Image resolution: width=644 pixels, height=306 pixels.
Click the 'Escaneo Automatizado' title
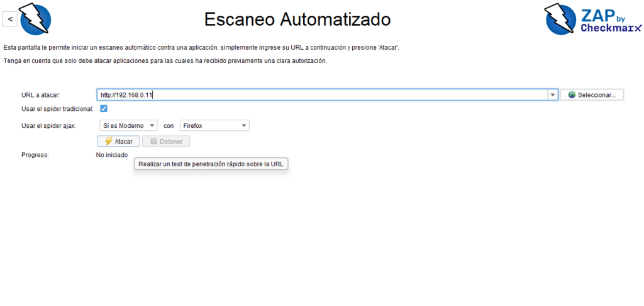pyautogui.click(x=297, y=20)
